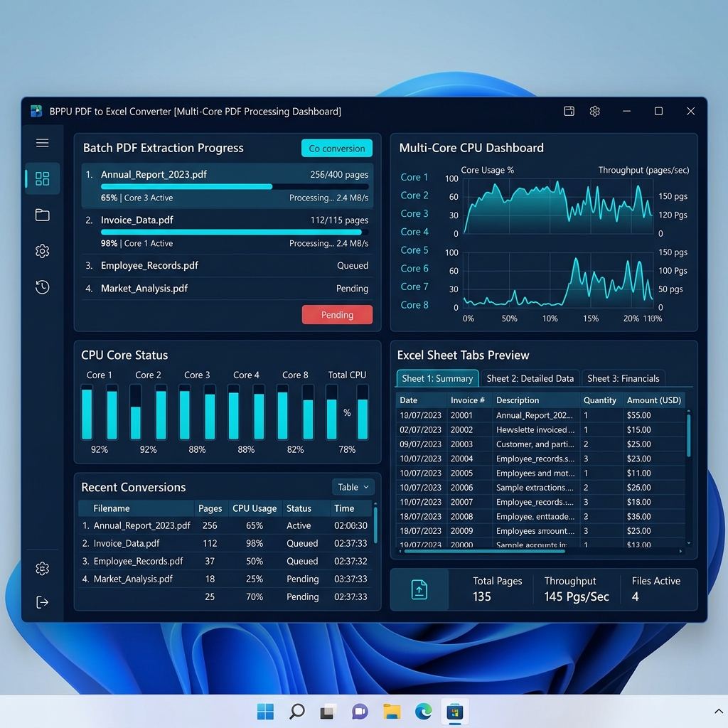Launch Microsoft Edge from taskbar

[x=424, y=711]
